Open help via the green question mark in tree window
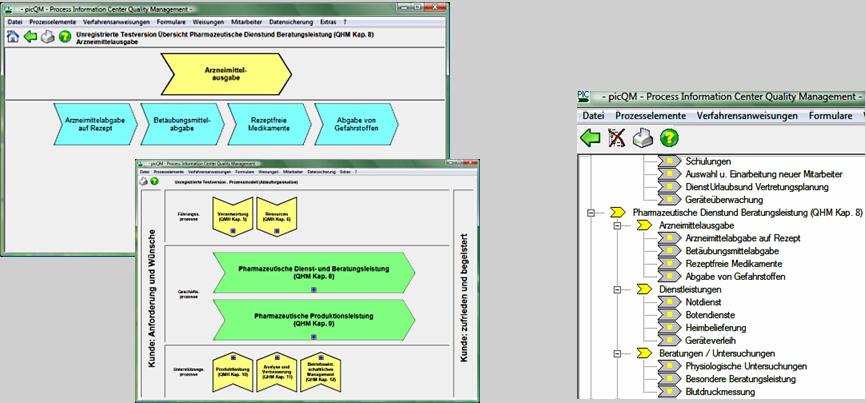 [x=669, y=138]
